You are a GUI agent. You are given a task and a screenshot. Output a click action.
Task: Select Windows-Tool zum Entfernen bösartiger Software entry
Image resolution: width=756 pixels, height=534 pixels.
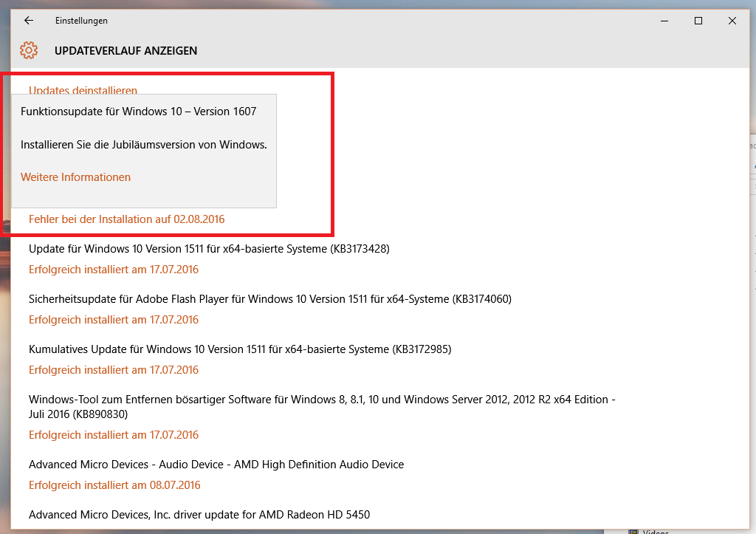tap(322, 407)
